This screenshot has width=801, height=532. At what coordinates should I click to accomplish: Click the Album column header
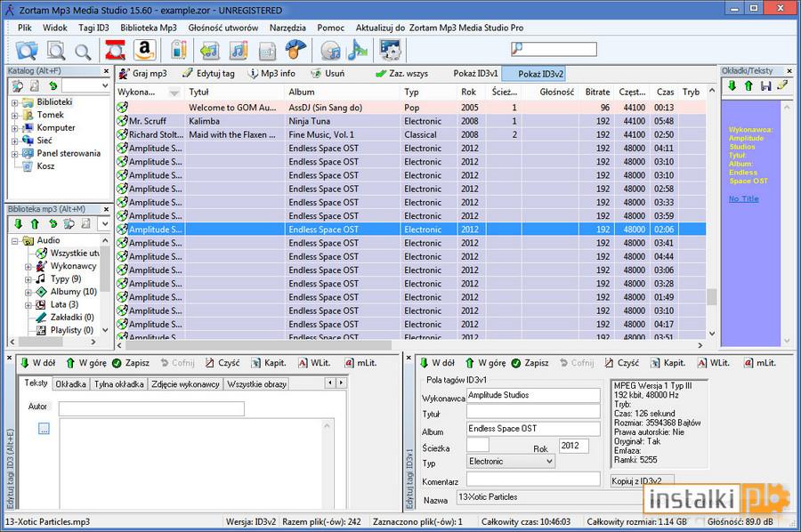click(343, 93)
